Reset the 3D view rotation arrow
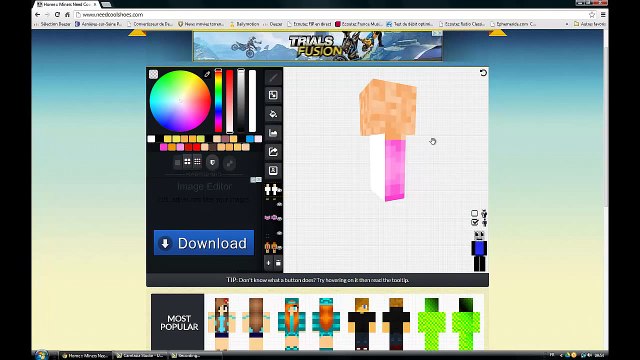 (483, 73)
